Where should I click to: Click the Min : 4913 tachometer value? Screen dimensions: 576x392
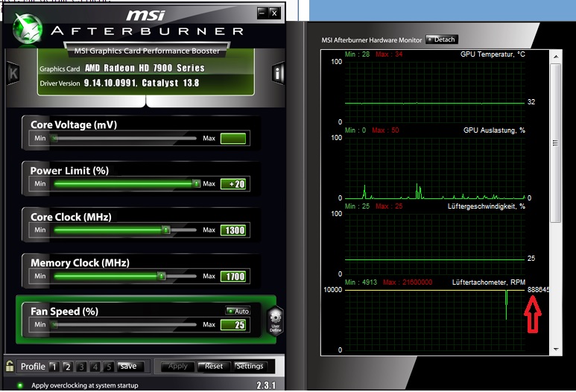(x=361, y=282)
